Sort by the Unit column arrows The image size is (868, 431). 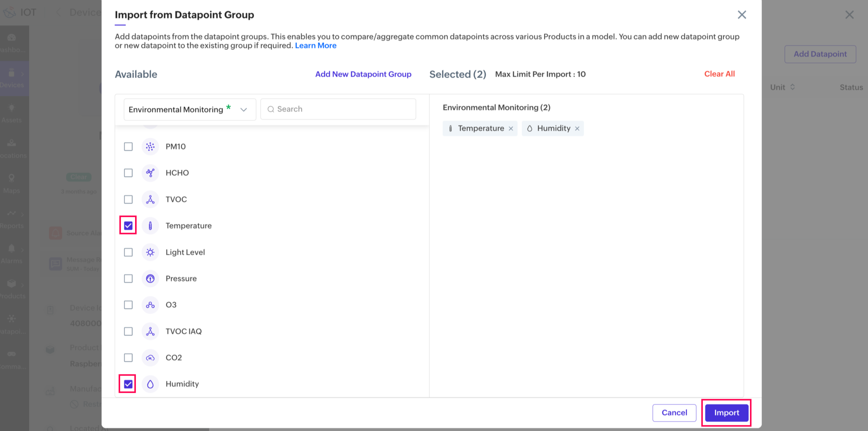tap(792, 87)
